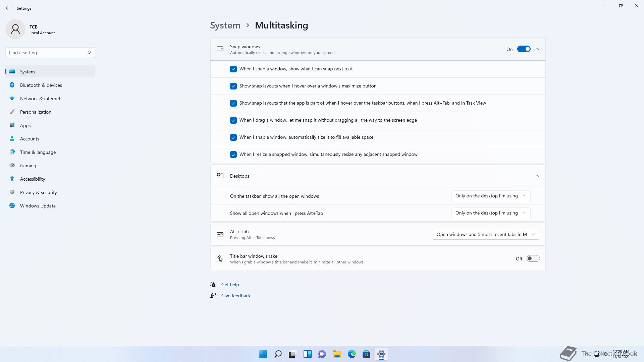Uncheck show snap layouts on maximize hover

coord(233,86)
